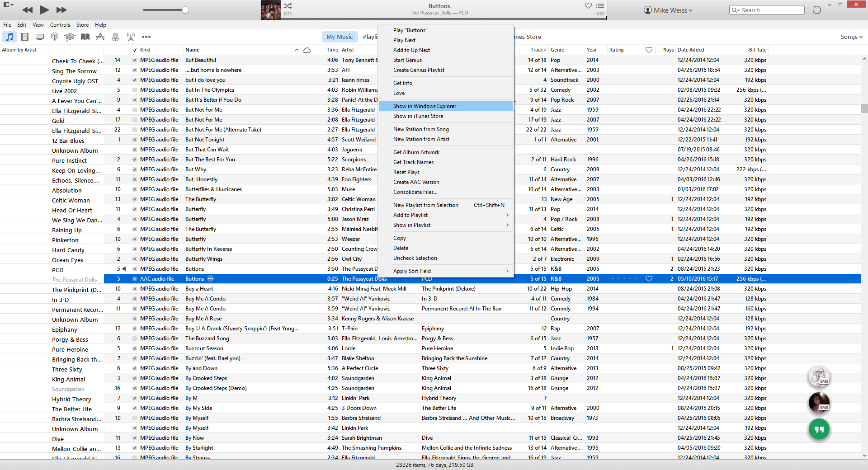Open the File menu
This screenshot has width=868, height=470.
coord(7,25)
